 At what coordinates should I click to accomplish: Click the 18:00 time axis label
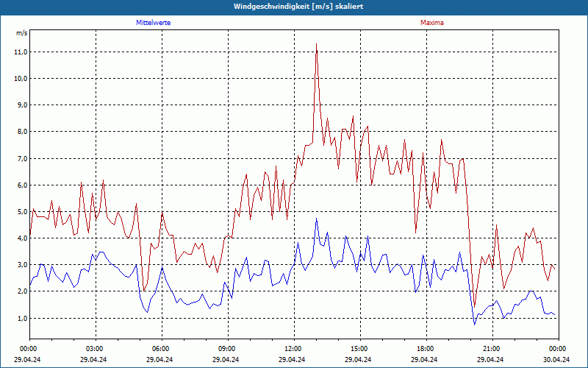coord(425,349)
